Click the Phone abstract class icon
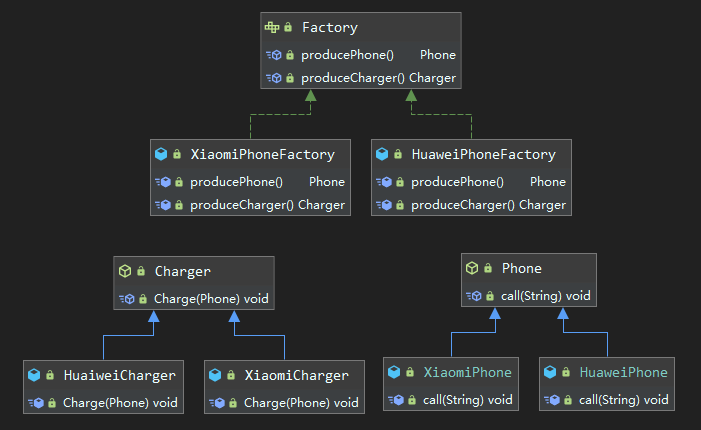This screenshot has width=701, height=430. [x=473, y=268]
